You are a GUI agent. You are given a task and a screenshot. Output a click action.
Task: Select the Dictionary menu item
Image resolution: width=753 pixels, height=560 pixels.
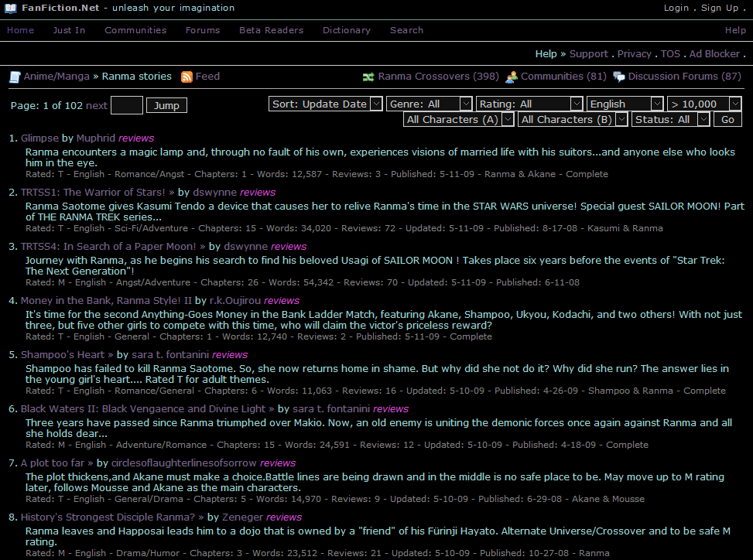[x=346, y=30]
